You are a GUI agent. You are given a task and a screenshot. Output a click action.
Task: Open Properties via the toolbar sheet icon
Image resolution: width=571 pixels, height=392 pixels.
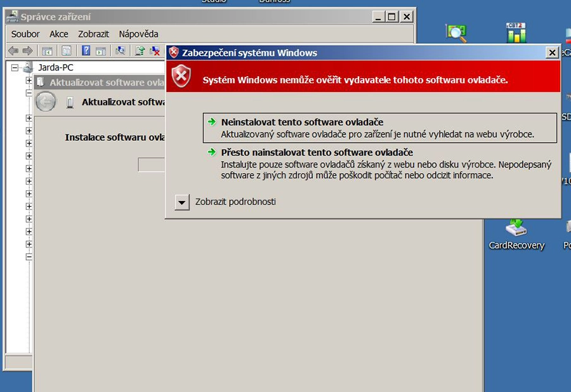point(66,51)
